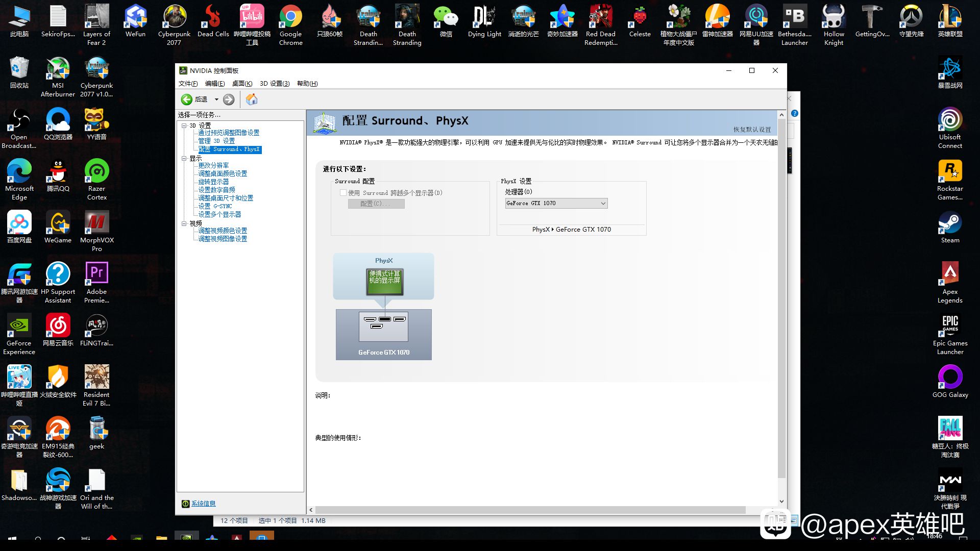This screenshot has height=551, width=980.
Task: Open Dying Light desktop icon
Action: click(484, 21)
